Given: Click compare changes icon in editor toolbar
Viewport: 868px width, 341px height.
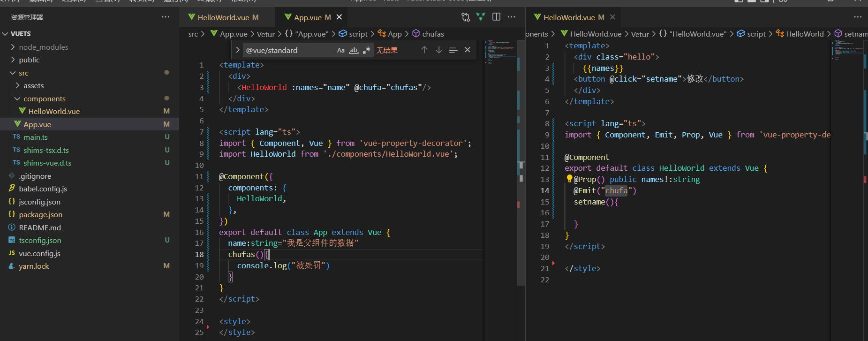Looking at the screenshot, I should (x=465, y=17).
